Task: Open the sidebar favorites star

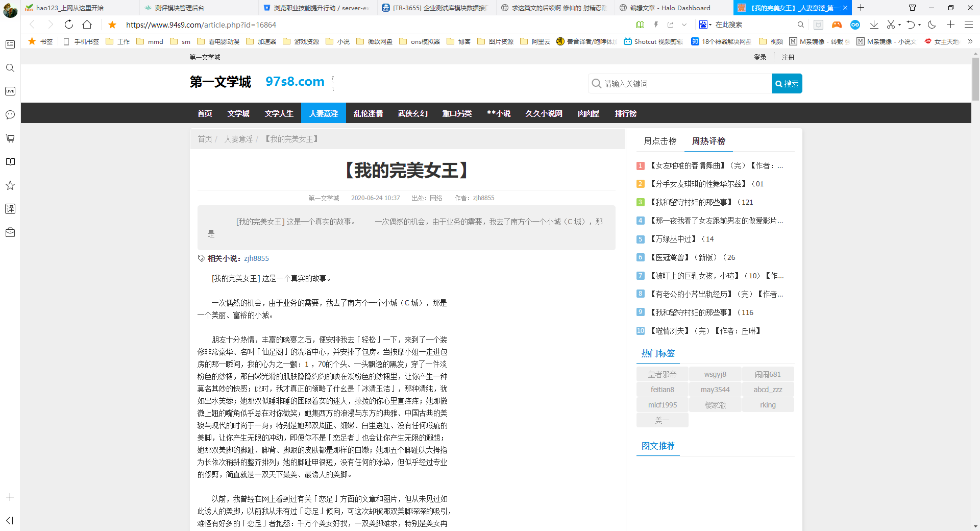Action: point(10,185)
